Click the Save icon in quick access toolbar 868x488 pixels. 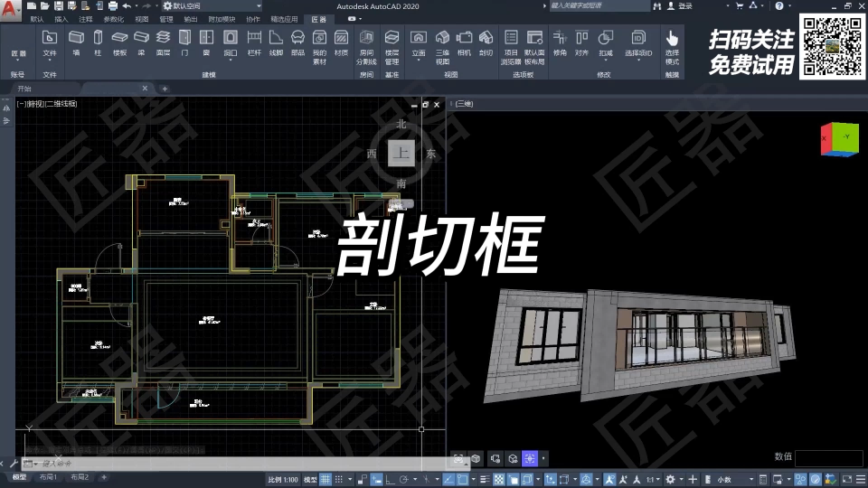tap(58, 6)
